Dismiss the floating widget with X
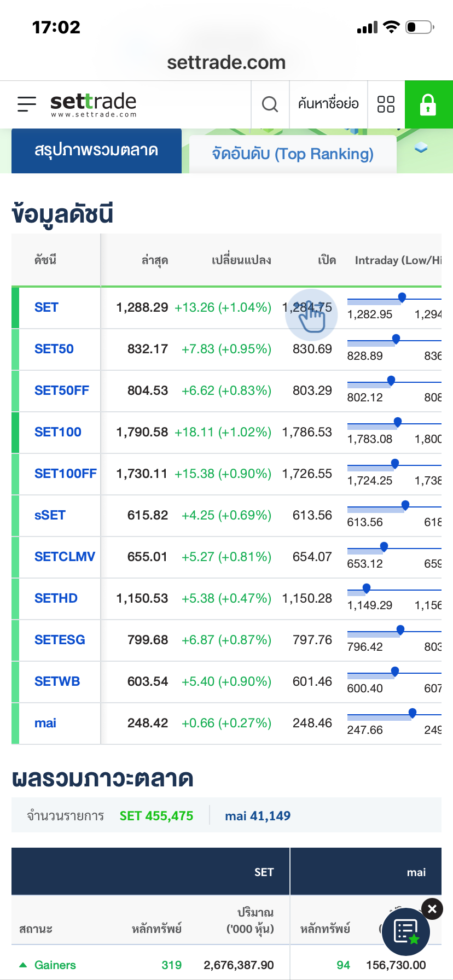 tap(432, 909)
